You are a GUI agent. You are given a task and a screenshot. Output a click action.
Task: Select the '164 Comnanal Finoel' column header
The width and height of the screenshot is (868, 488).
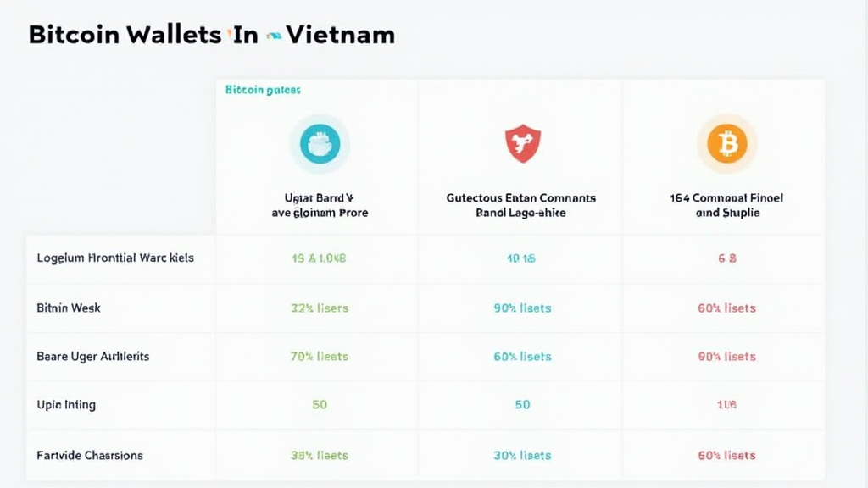[x=726, y=205]
